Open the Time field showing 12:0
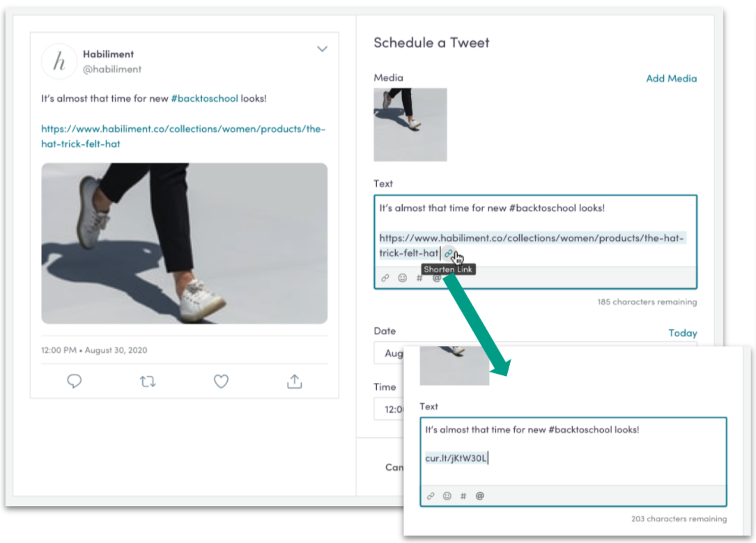This screenshot has width=756, height=543. (389, 409)
